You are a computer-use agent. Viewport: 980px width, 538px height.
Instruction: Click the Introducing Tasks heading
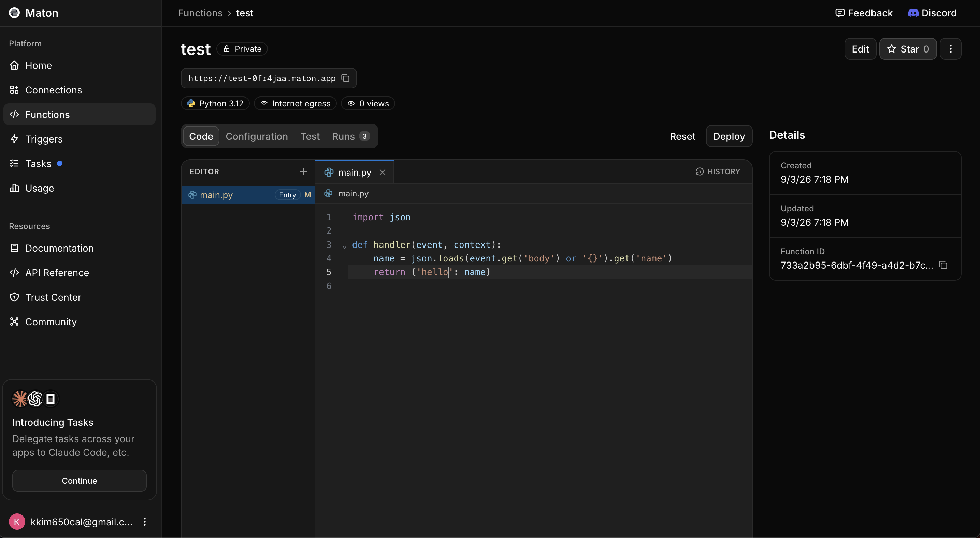click(53, 422)
